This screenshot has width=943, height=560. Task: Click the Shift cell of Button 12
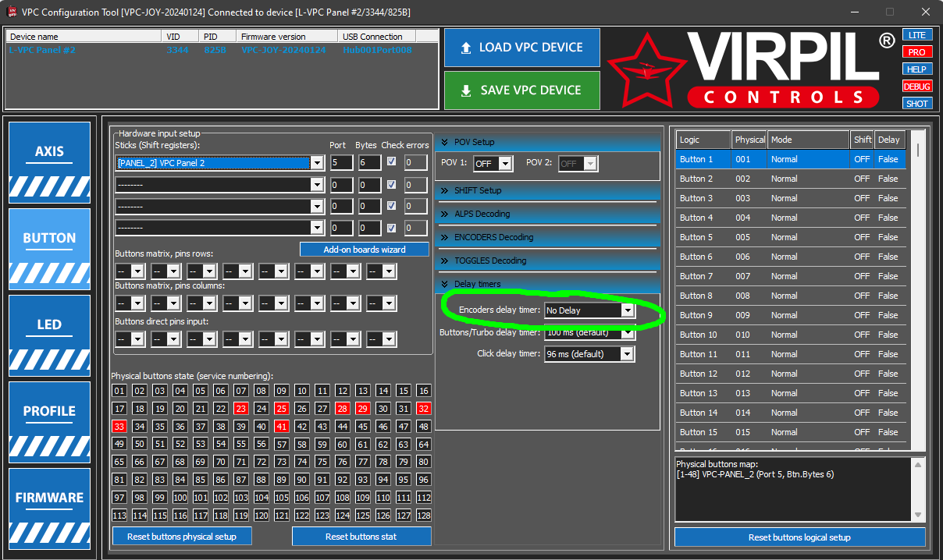863,374
